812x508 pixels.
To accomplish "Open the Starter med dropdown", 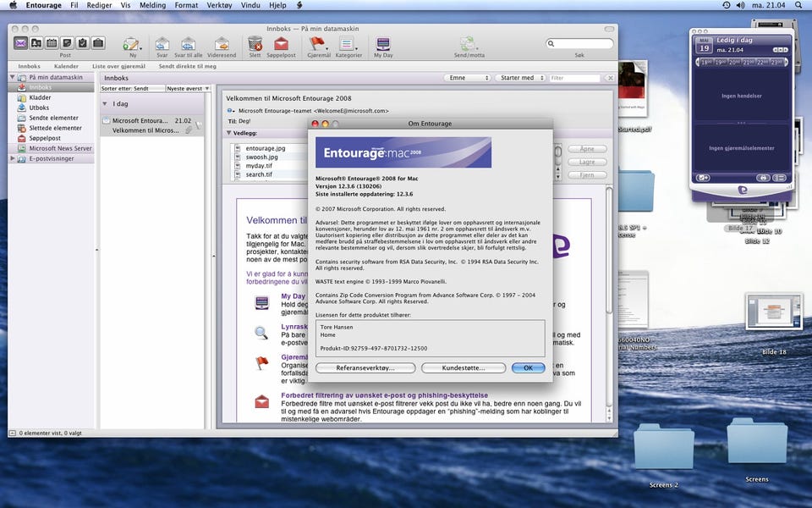I will click(519, 78).
